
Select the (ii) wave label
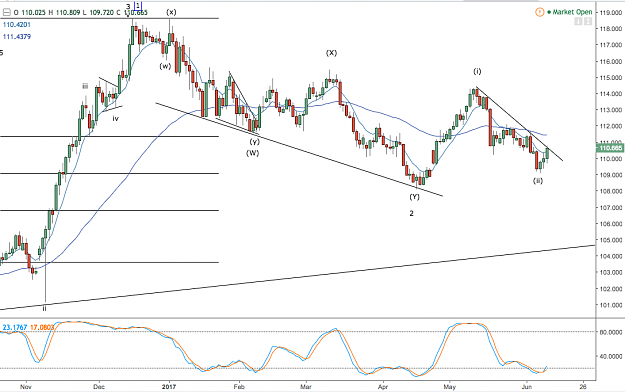[x=538, y=181]
